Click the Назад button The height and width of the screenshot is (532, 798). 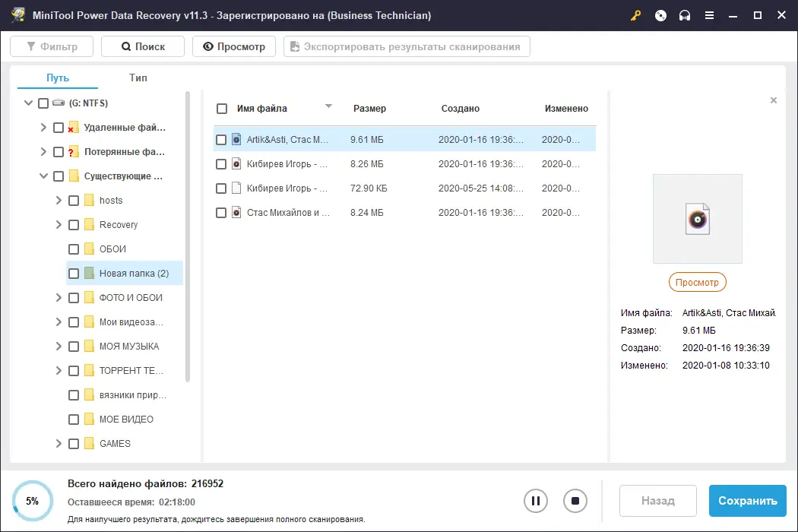(x=658, y=501)
